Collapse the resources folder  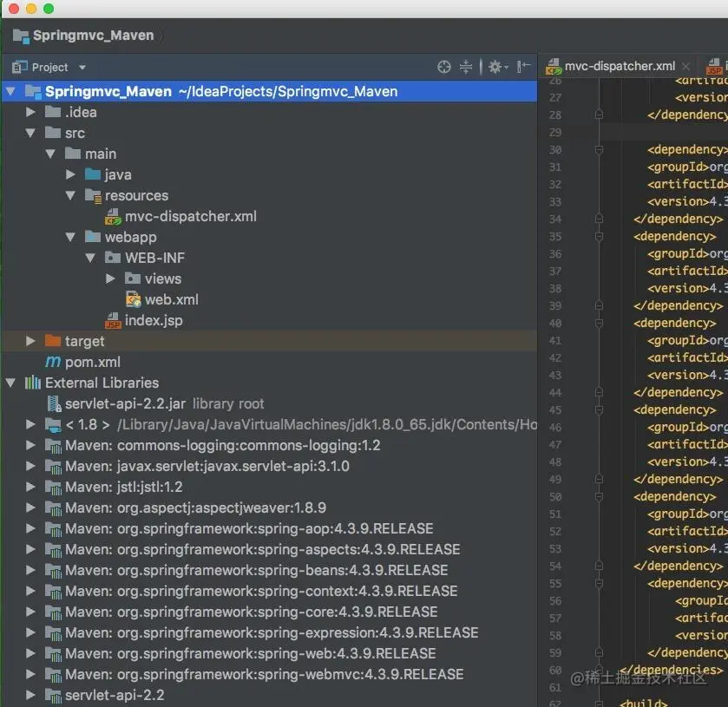(70, 195)
